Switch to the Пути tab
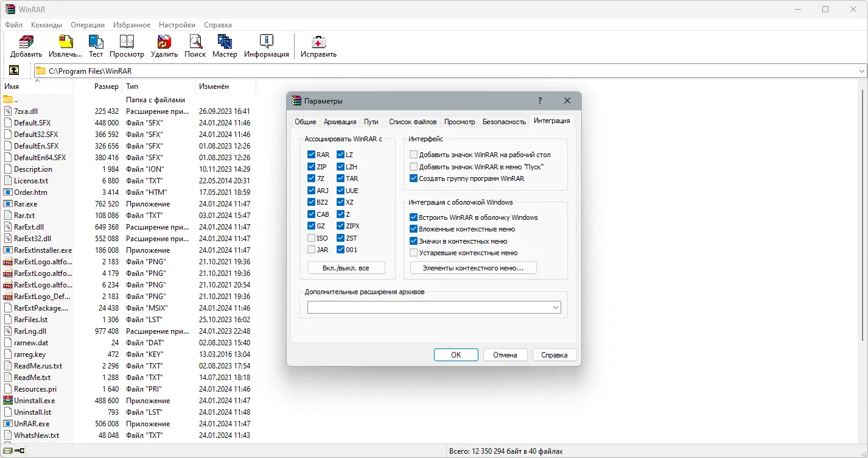 pos(371,122)
